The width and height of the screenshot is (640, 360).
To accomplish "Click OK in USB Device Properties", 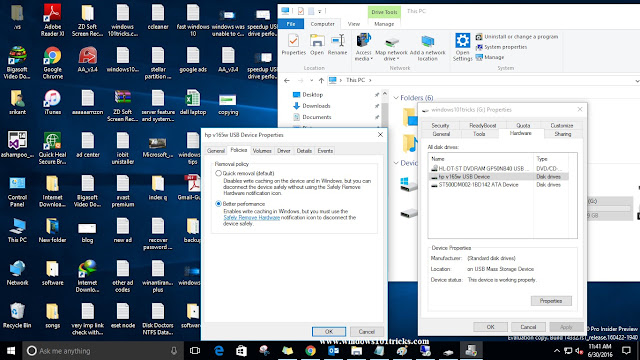I will (329, 332).
